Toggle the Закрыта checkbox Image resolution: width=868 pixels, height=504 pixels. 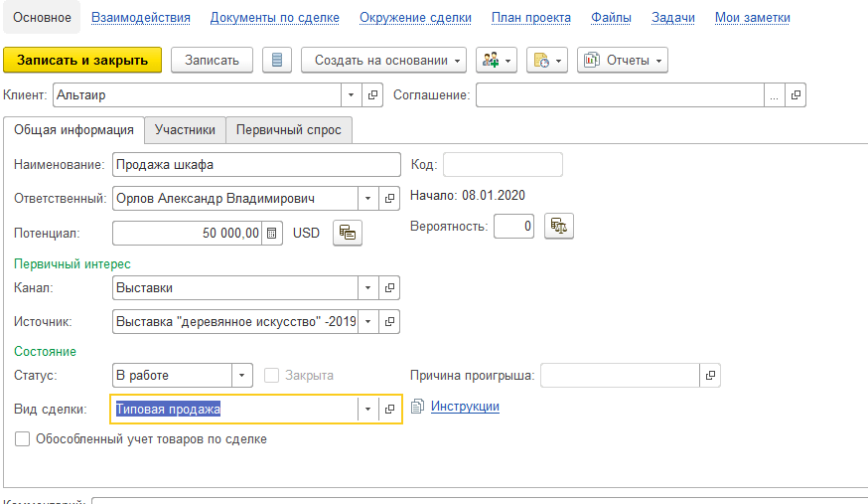tap(272, 376)
